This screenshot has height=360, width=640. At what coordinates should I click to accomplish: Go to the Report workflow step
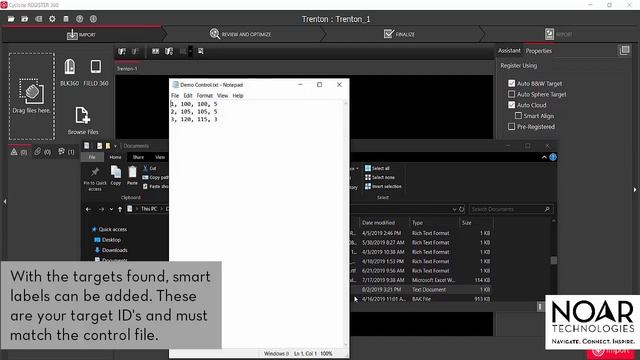point(558,34)
